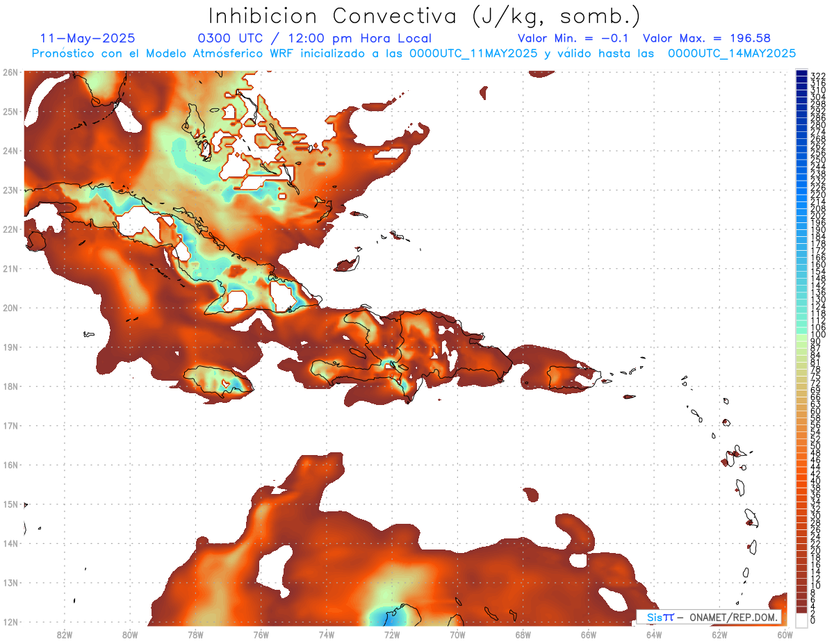Viewport: 834px width, 644px height.
Task: Click the 72W longitude label
Action: tap(392, 634)
